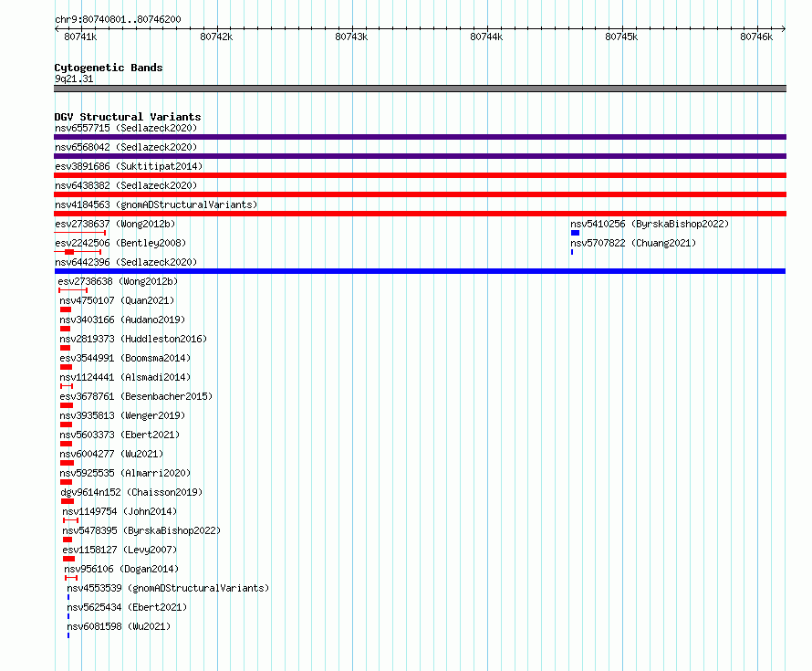Click the 80745k ruler tick label
This screenshot has width=812, height=671.
click(621, 37)
